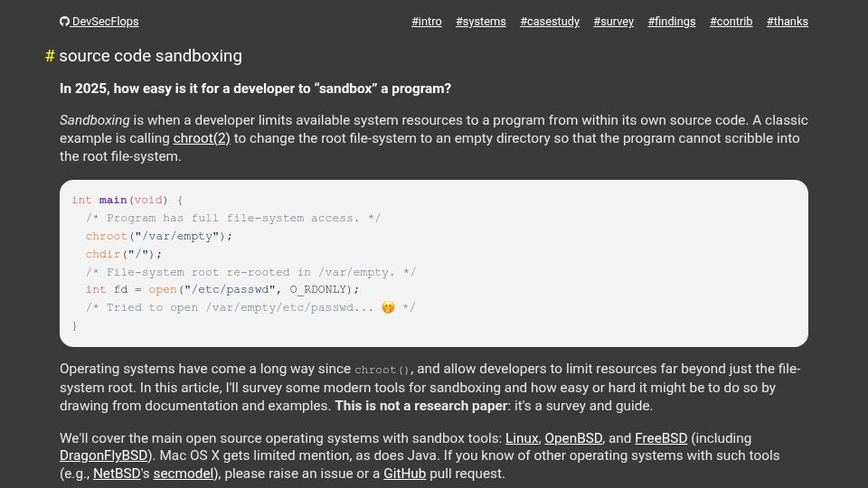This screenshot has height=488, width=868.
Task: Jump to the #intro section
Action: 426,22
